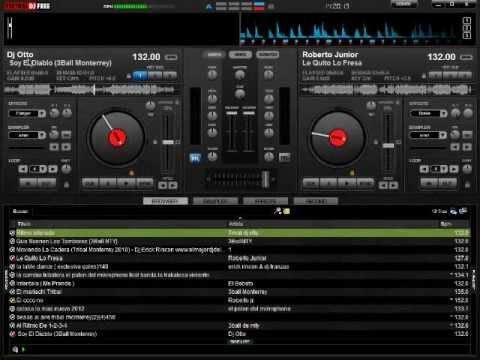Activate the highlighted blue hot cue 1 on left deck
This screenshot has height=360, width=480.
[x=140, y=76]
